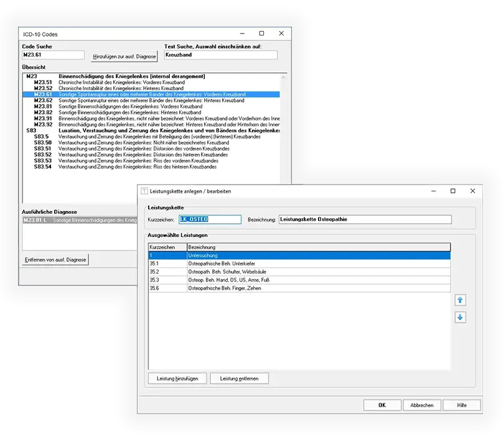Click the ICD-10 list scrollbar up arrow

click(x=284, y=77)
